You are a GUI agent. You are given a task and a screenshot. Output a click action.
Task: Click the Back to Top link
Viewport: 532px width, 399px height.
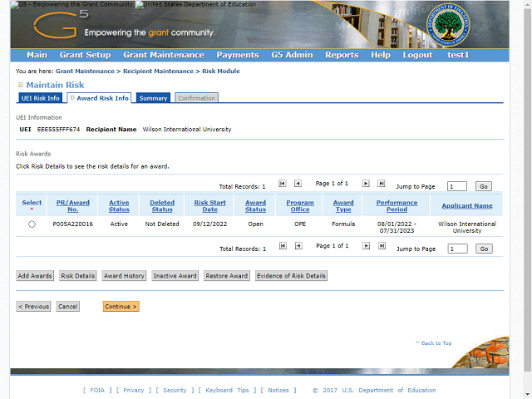coord(434,343)
